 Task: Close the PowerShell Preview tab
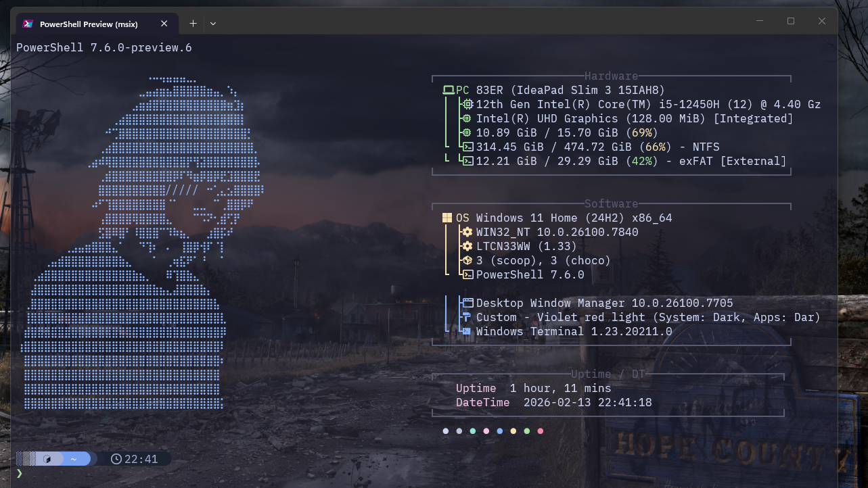(x=164, y=22)
